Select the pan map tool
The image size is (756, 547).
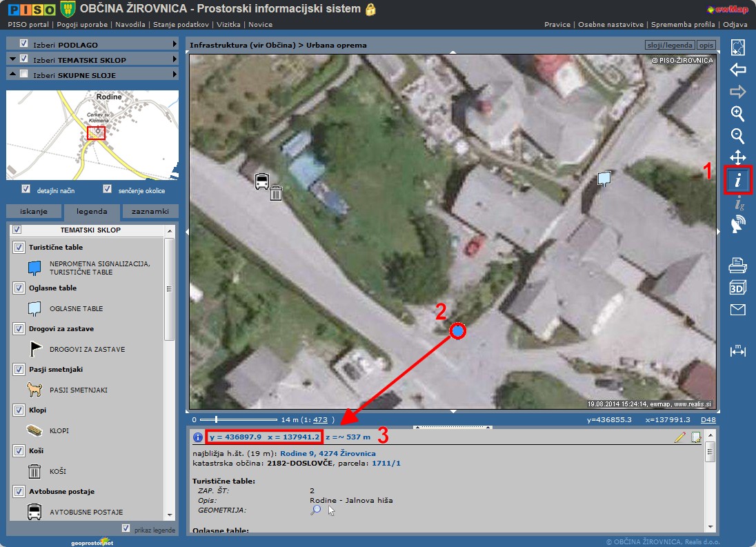(x=737, y=157)
